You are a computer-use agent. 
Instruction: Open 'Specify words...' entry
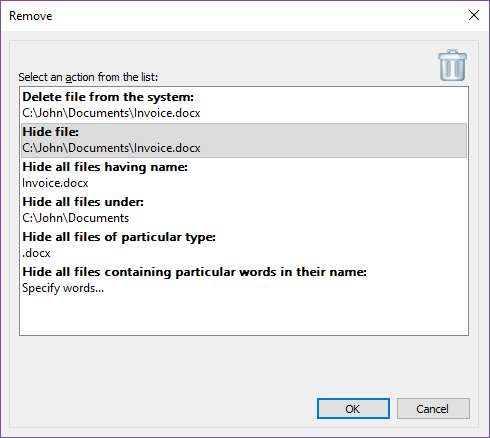point(63,288)
